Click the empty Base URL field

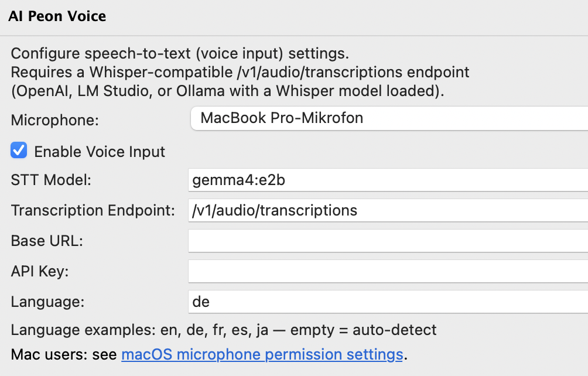pyautogui.click(x=388, y=240)
